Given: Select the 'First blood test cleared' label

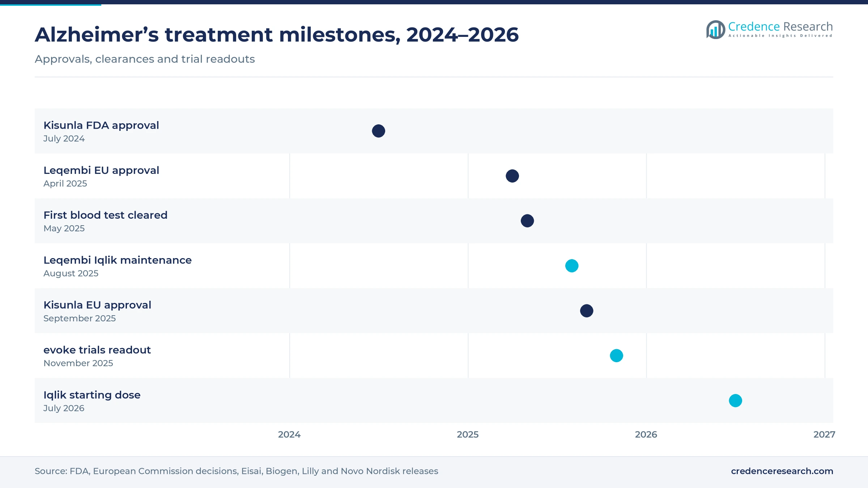Looking at the screenshot, I should coord(105,215).
